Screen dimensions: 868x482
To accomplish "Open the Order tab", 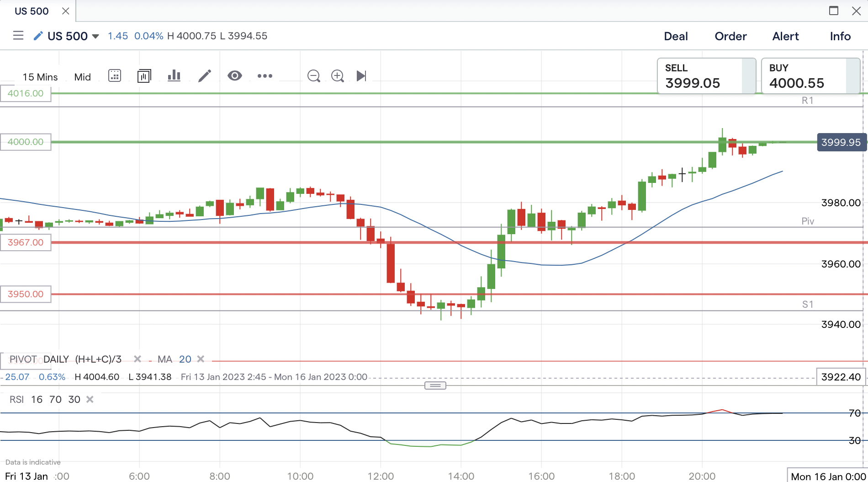I will tap(730, 36).
